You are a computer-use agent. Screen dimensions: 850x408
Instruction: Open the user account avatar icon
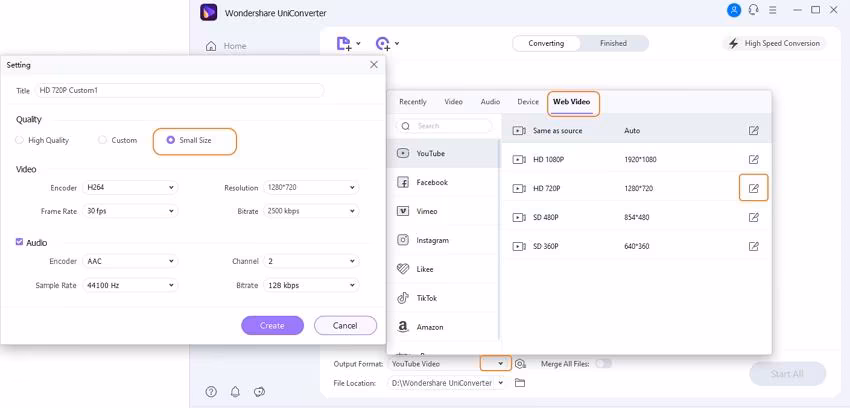(x=734, y=10)
